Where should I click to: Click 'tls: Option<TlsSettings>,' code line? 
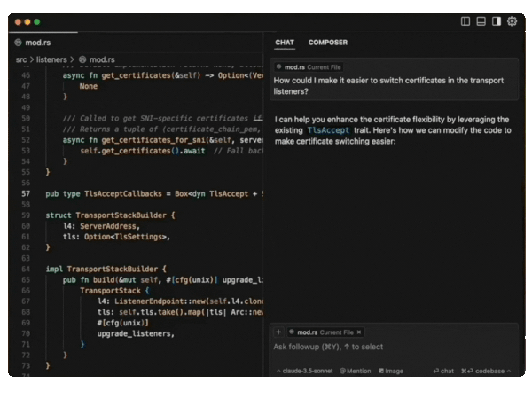click(x=116, y=237)
